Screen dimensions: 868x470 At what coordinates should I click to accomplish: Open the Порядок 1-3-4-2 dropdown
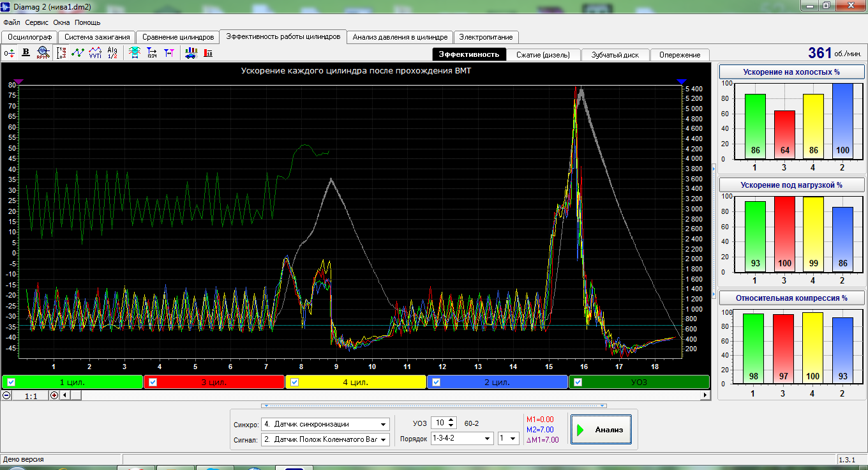[462, 439]
